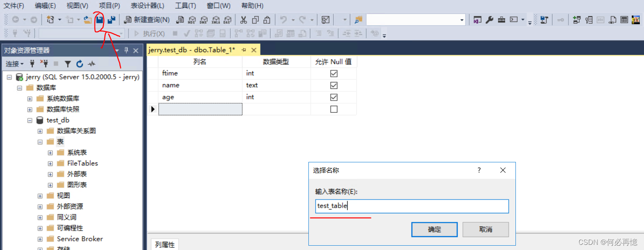Click the Connect plug icon in Object Explorer
The height and width of the screenshot is (250, 644).
coord(32,64)
